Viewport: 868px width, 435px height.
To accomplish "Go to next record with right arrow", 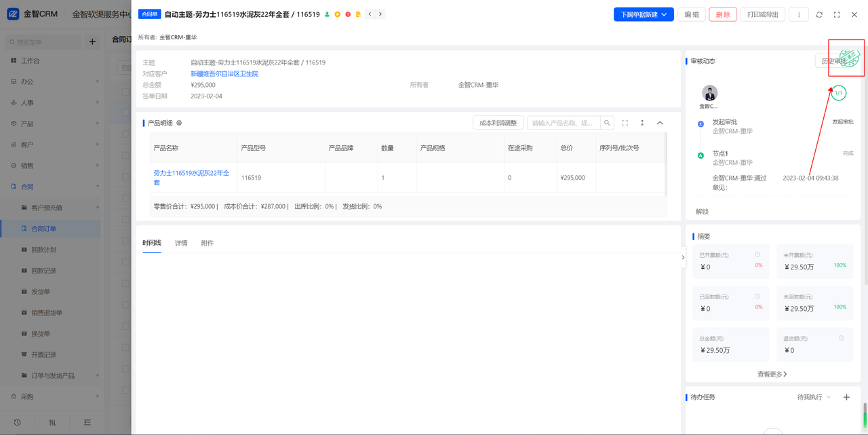I will tap(380, 14).
